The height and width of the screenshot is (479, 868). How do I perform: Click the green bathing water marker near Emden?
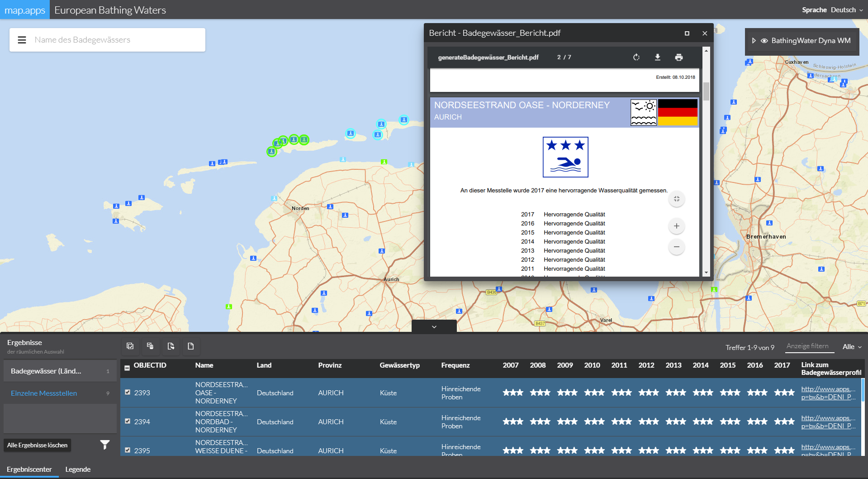pos(229,307)
